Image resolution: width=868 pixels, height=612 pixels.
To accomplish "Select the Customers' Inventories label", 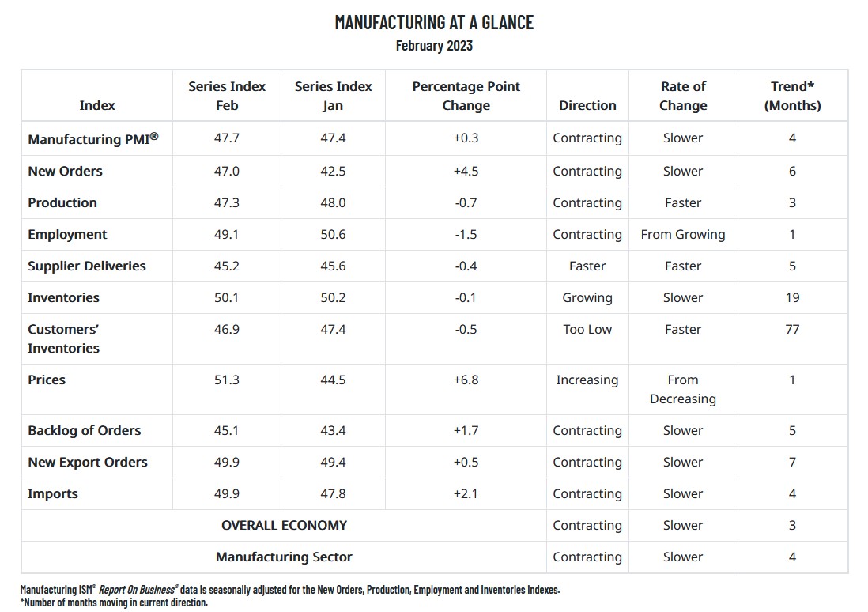I will pyautogui.click(x=64, y=338).
